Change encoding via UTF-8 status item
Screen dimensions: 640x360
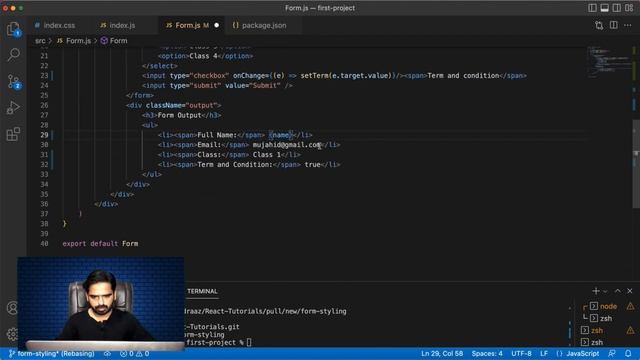click(521, 353)
